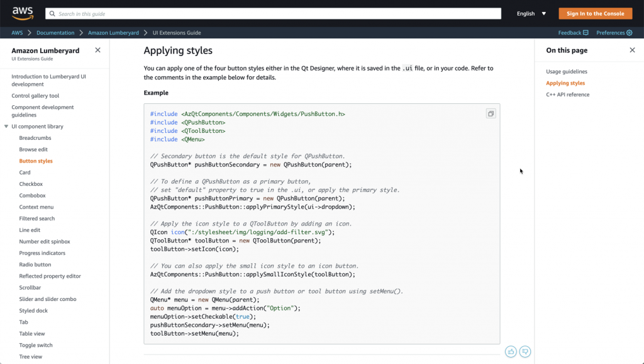This screenshot has width=644, height=364.
Task: Open Context menu component page
Action: (x=36, y=207)
